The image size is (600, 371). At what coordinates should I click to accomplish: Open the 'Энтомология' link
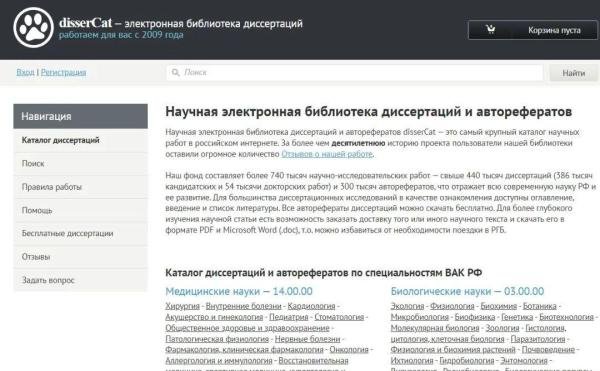523,361
